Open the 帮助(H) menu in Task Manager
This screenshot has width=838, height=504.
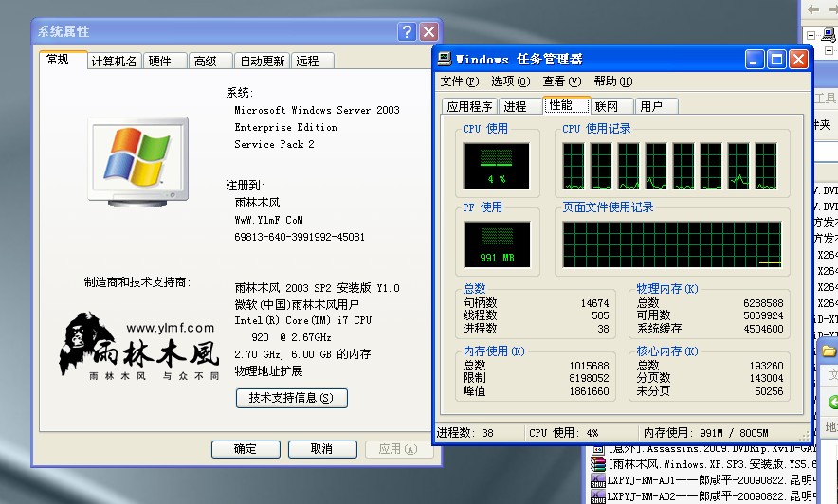(x=613, y=81)
